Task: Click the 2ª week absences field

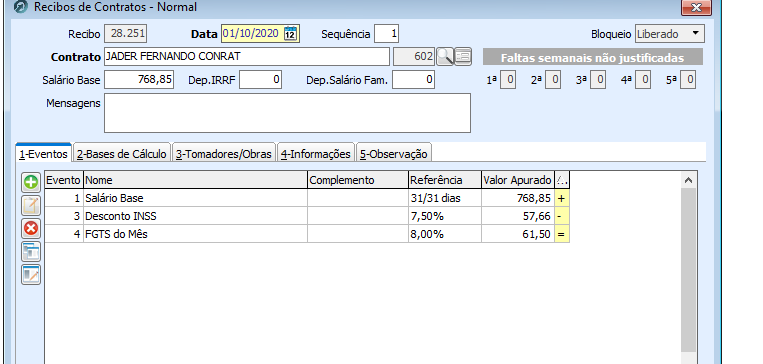Action: pos(552,80)
